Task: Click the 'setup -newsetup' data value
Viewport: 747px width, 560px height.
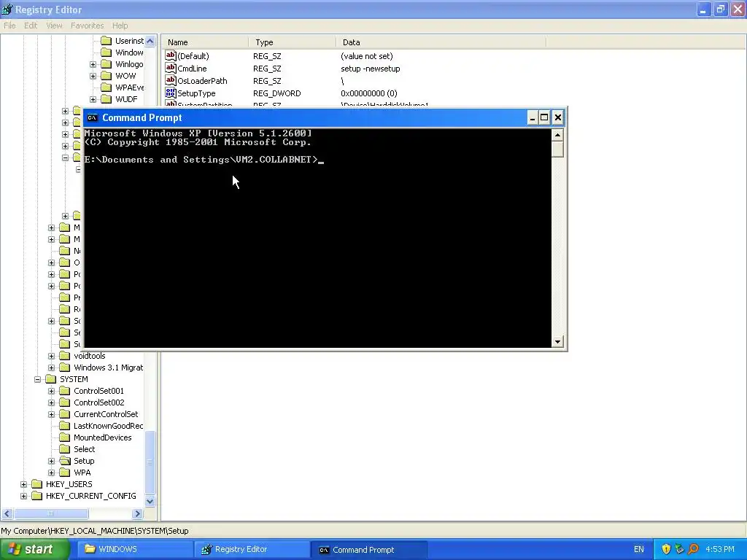Action: (x=370, y=69)
